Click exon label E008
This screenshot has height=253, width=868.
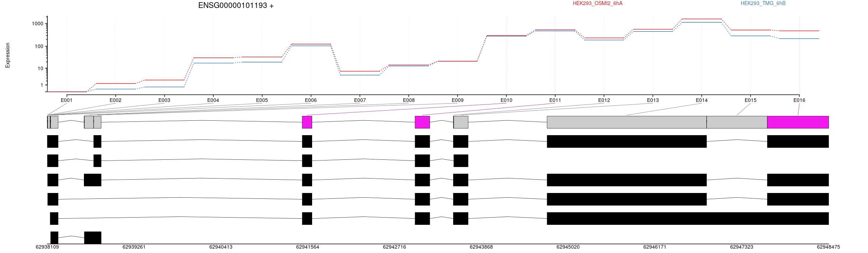(x=409, y=100)
